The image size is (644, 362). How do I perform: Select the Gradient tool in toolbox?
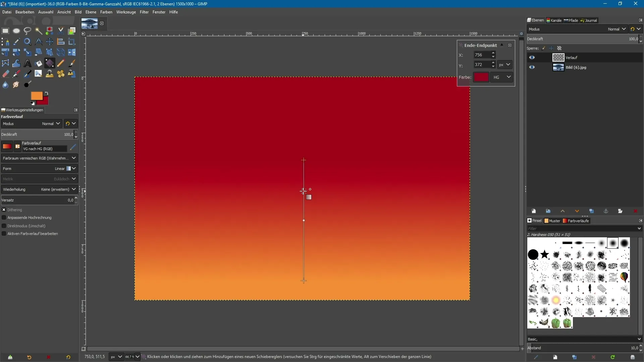[50, 63]
